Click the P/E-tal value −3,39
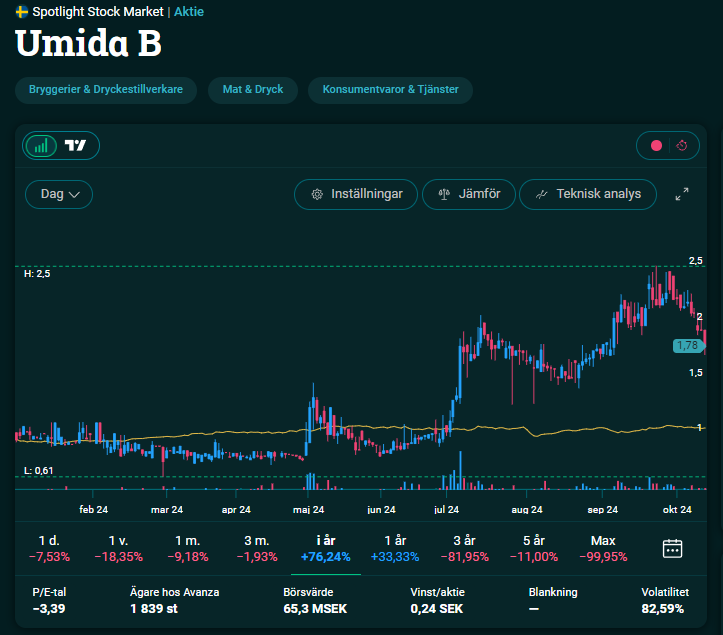This screenshot has width=723, height=635. (49, 609)
